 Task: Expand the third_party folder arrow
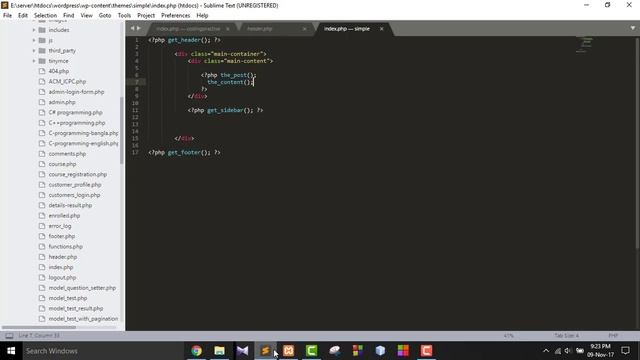34,51
